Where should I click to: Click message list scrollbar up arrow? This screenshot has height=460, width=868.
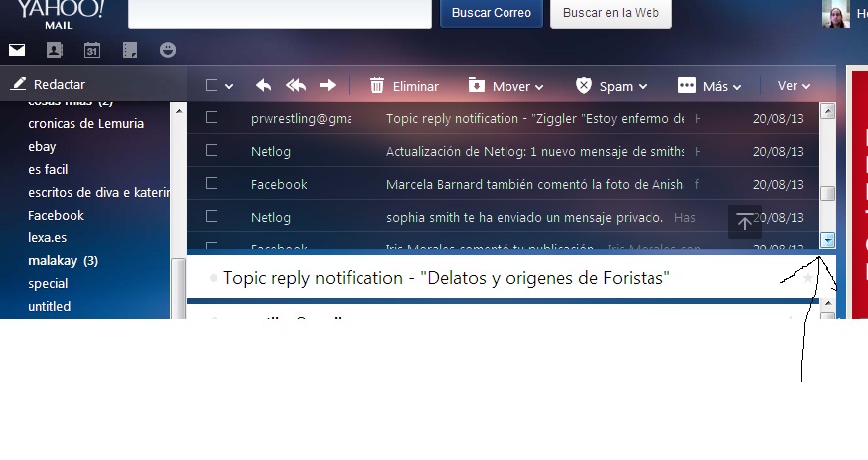tap(827, 111)
